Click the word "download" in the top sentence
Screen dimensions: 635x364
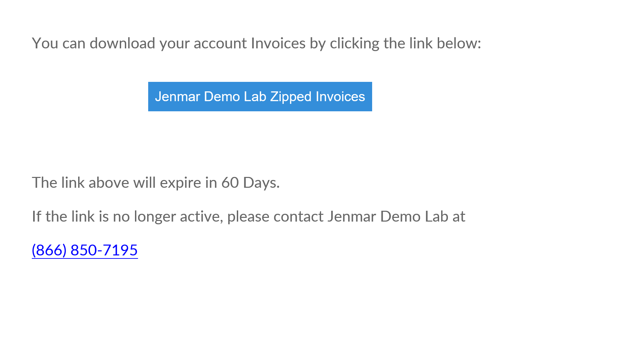click(122, 43)
